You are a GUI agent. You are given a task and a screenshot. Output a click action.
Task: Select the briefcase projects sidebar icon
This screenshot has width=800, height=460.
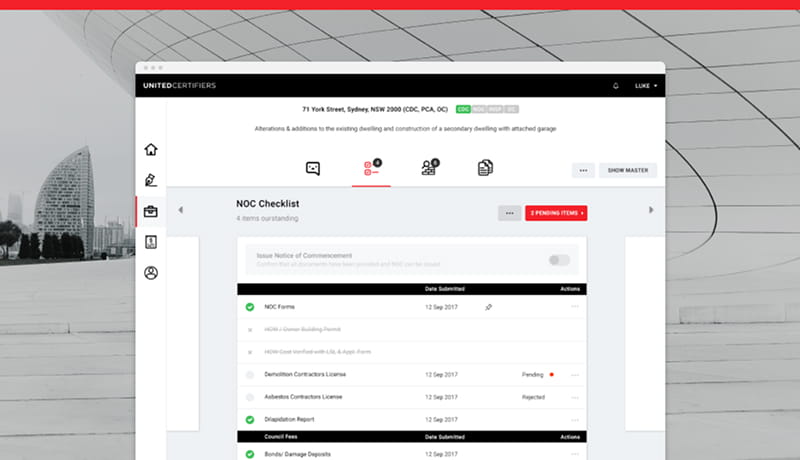tap(151, 211)
